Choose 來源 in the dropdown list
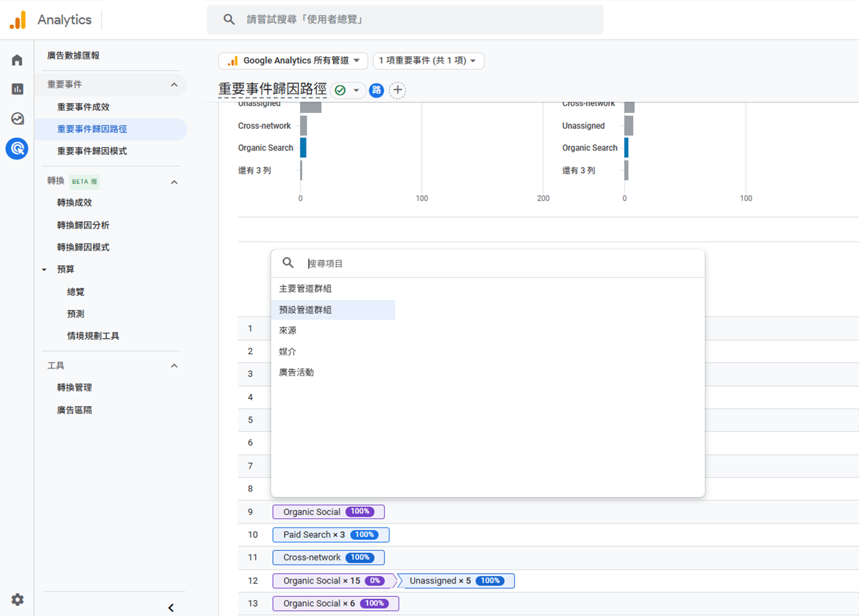Image resolution: width=859 pixels, height=616 pixels. click(x=287, y=331)
